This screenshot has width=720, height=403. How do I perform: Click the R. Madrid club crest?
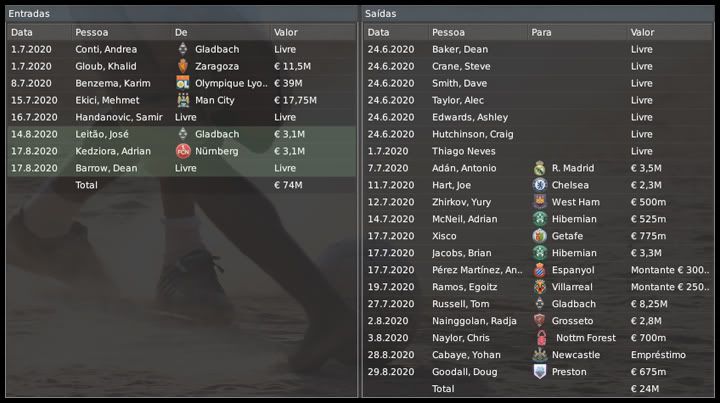(540, 168)
